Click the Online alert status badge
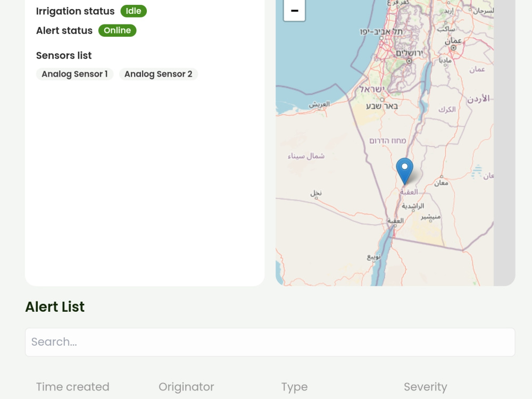Image resolution: width=532 pixels, height=399 pixels. (x=118, y=30)
